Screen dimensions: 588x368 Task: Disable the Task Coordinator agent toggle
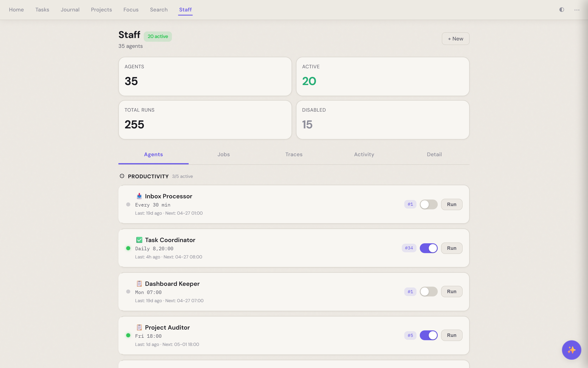[x=429, y=248]
